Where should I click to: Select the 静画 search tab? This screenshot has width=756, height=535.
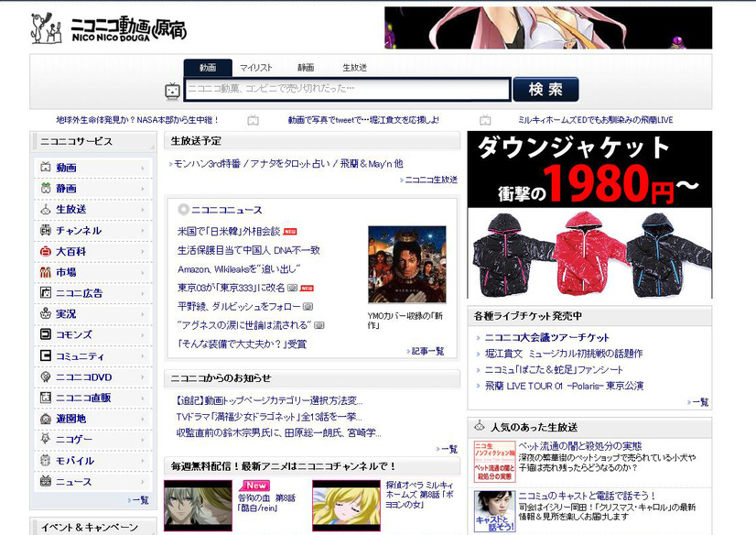pyautogui.click(x=306, y=68)
